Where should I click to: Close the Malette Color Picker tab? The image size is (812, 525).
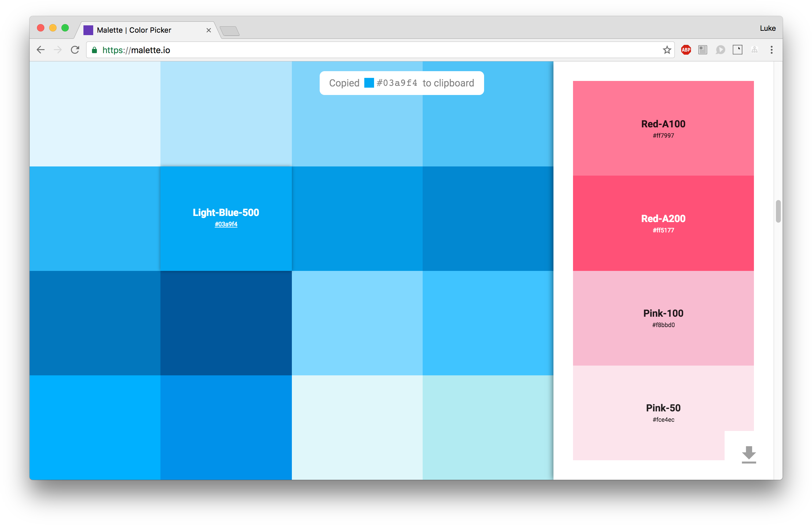tap(209, 30)
